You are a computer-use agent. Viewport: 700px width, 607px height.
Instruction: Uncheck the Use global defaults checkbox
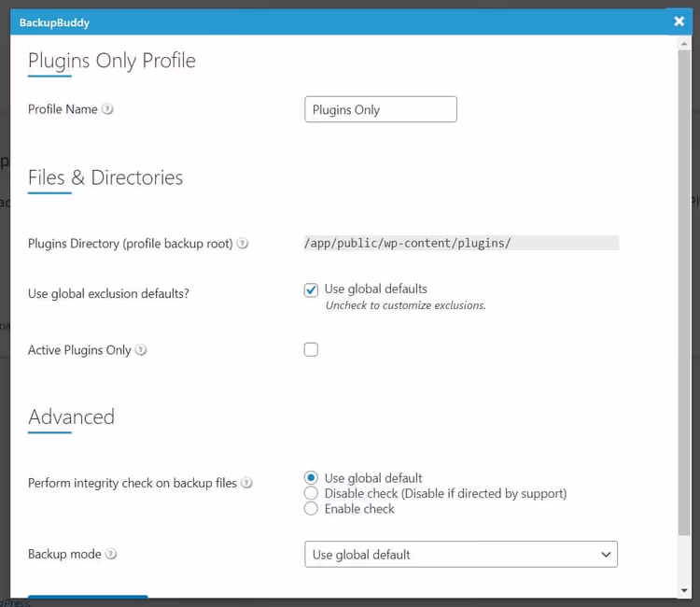coord(311,289)
